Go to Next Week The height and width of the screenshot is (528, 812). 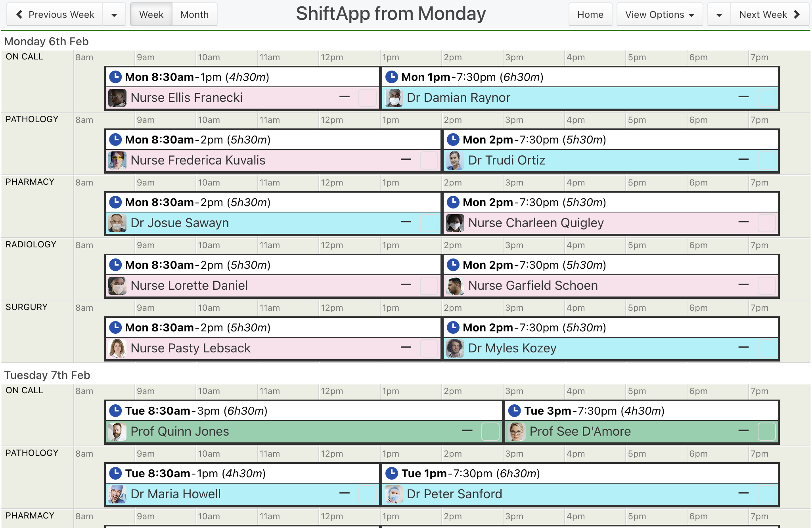click(x=770, y=15)
